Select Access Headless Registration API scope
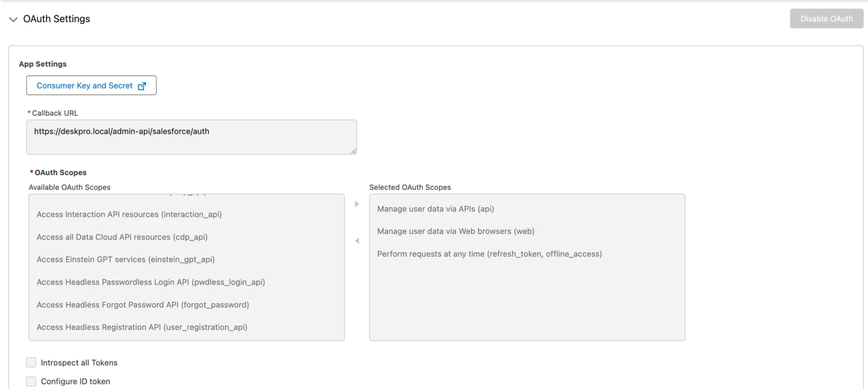The height and width of the screenshot is (389, 868). (x=142, y=327)
